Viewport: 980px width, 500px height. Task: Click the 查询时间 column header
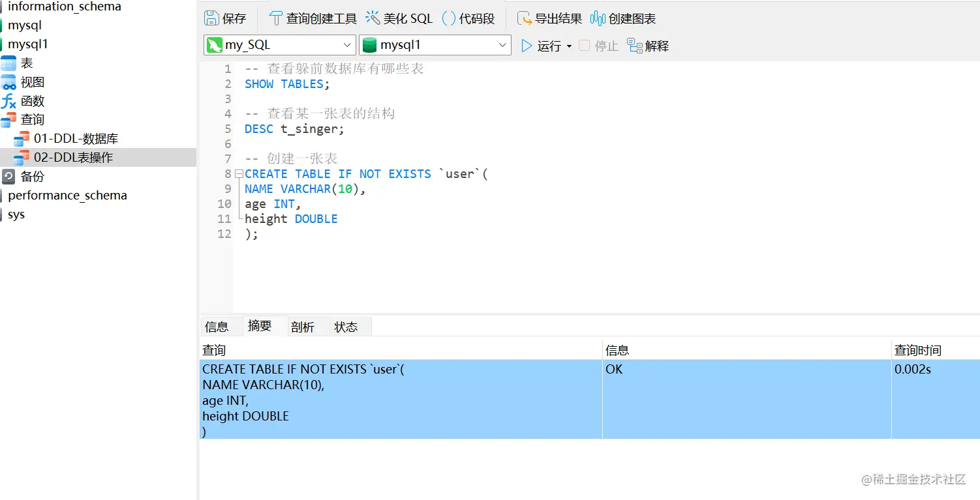pos(936,350)
